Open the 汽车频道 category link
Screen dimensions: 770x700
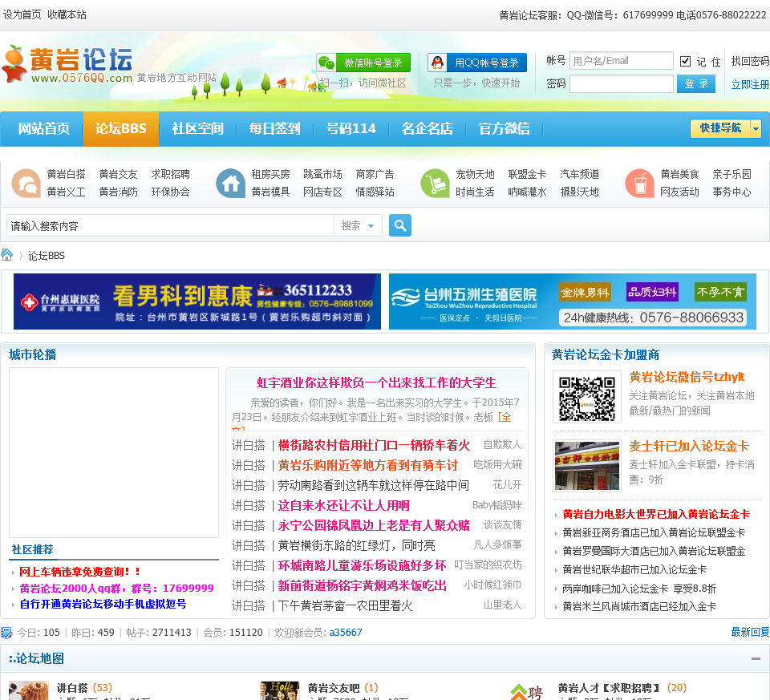579,174
